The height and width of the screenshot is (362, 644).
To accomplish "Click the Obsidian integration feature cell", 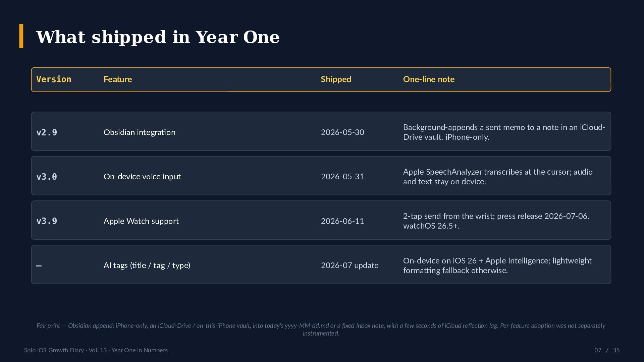I will (140, 132).
